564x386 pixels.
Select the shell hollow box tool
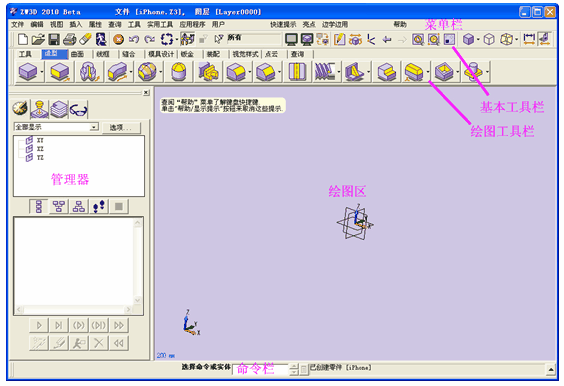tap(444, 72)
